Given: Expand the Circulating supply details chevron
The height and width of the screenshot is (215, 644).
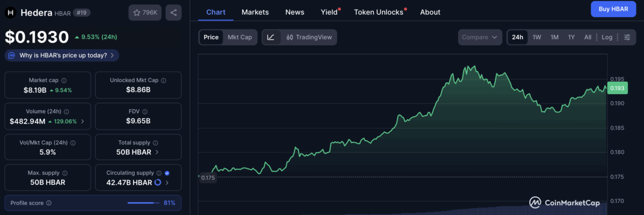Looking at the screenshot, I should (x=167, y=183).
